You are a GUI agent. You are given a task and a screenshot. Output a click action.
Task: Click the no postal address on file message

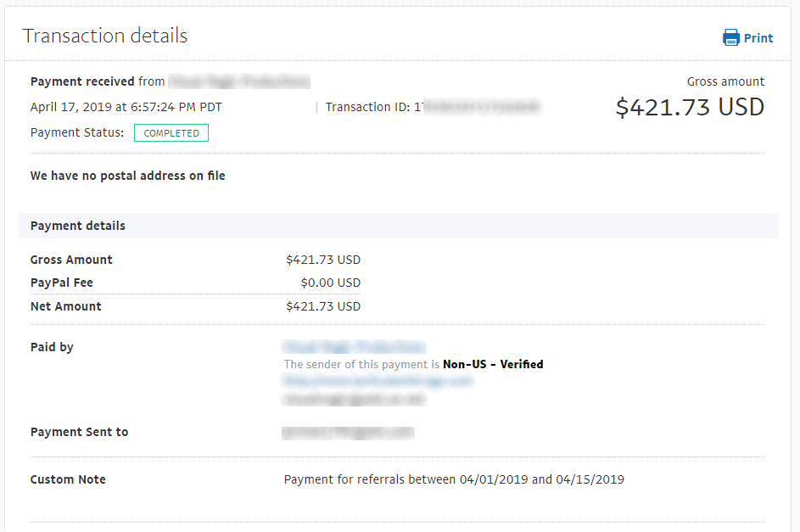127,176
